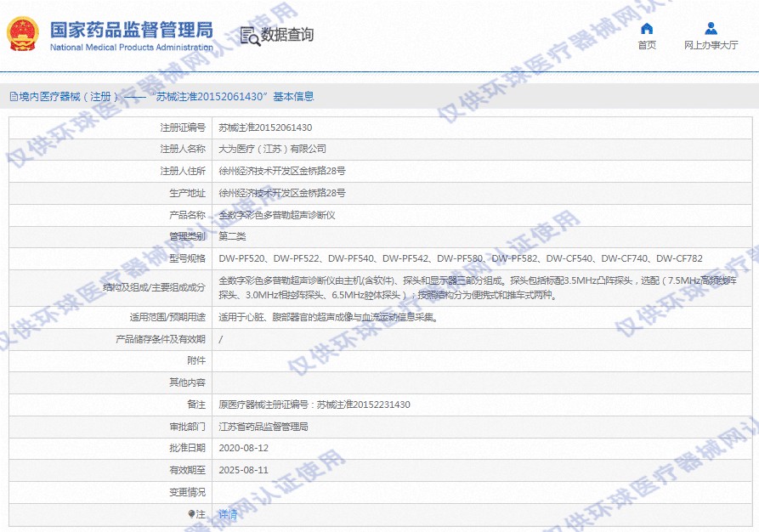Select registration number 苏械注准20152061430 in the table
Screen dimensions: 759x532
click(x=265, y=127)
